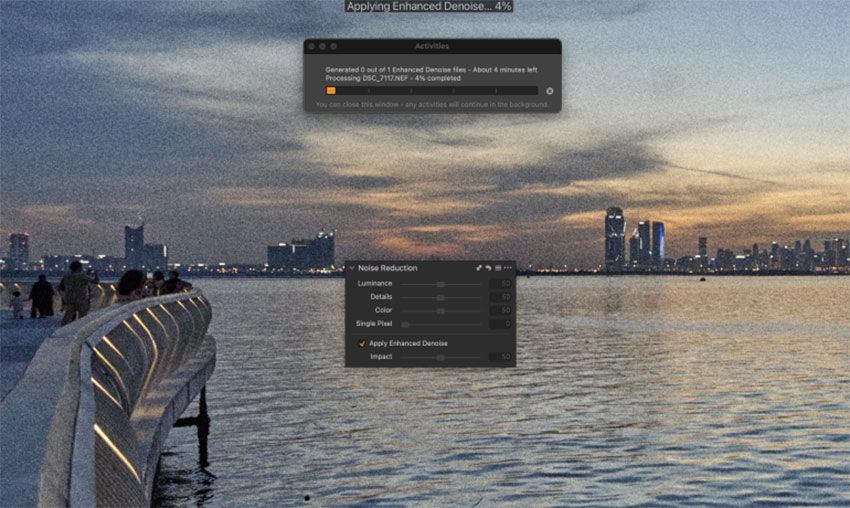Click the Impact value field
The height and width of the screenshot is (508, 850).
click(x=500, y=357)
